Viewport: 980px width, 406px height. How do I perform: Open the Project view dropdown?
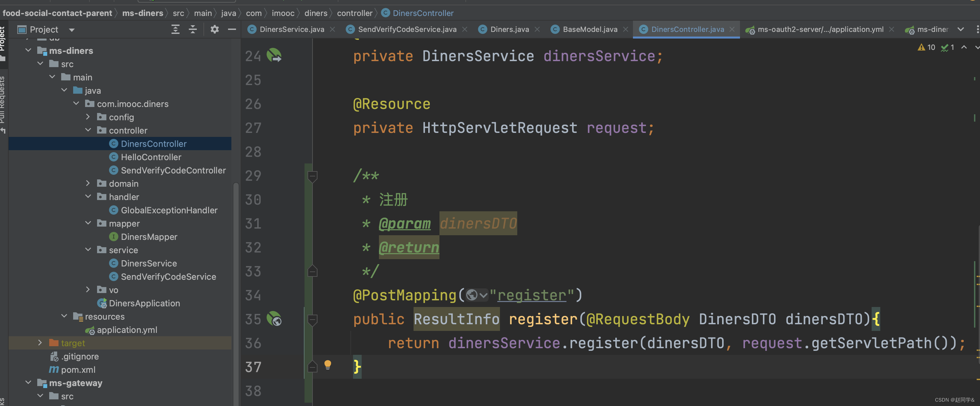(x=71, y=30)
